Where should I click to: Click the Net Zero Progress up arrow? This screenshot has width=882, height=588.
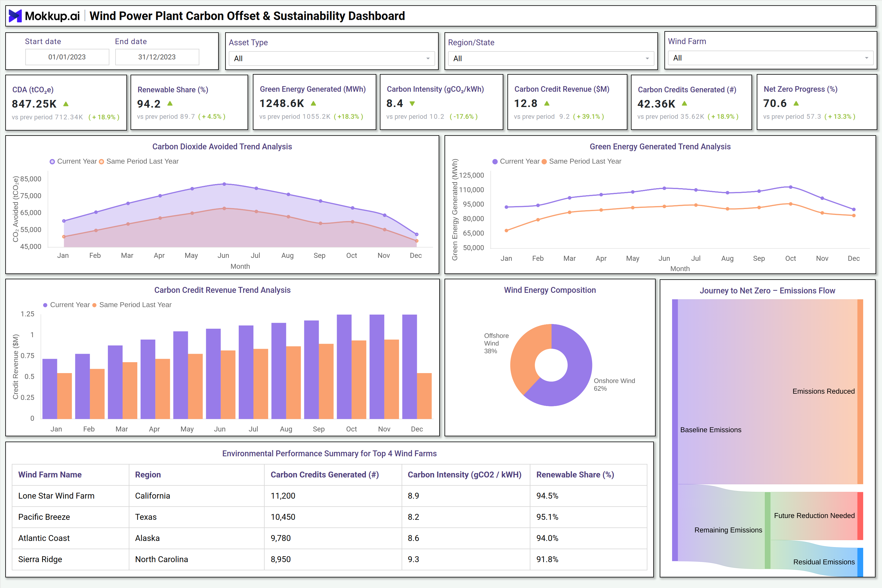[796, 103]
